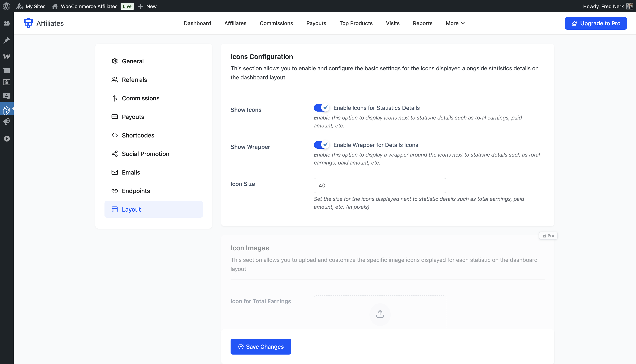Click the Pro lock badge on Icon Images
Viewport: 636px width, 364px height.
(548, 235)
